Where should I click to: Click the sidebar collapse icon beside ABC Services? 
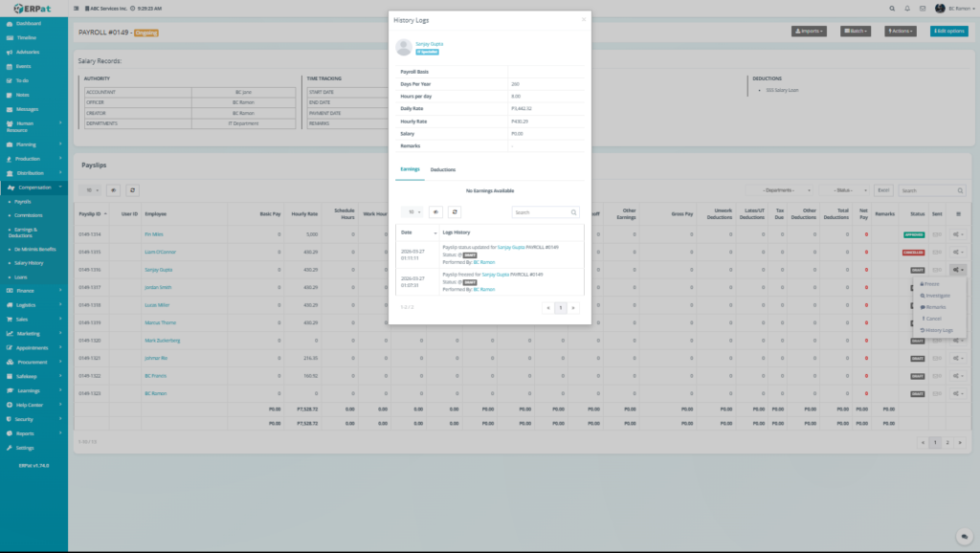pyautogui.click(x=77, y=8)
